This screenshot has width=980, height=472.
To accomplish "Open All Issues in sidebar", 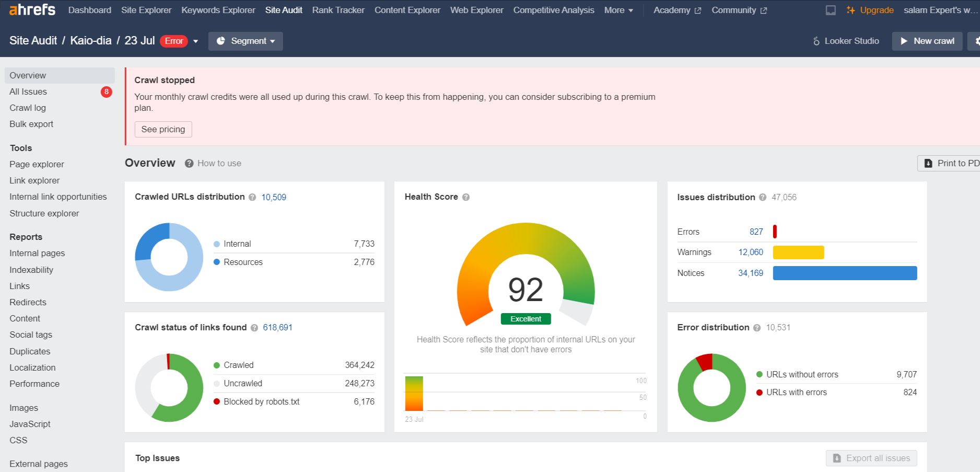I will (28, 91).
